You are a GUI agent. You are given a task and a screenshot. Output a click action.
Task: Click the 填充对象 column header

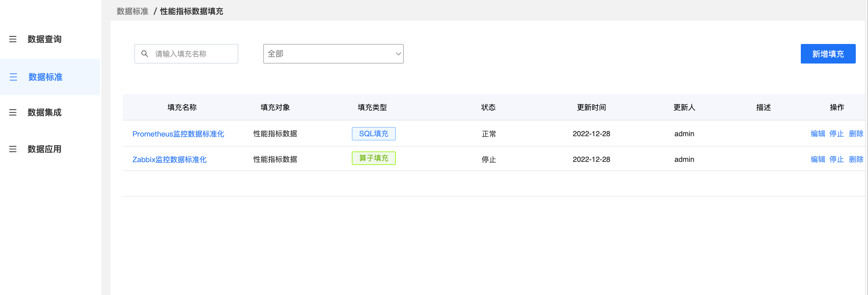275,107
